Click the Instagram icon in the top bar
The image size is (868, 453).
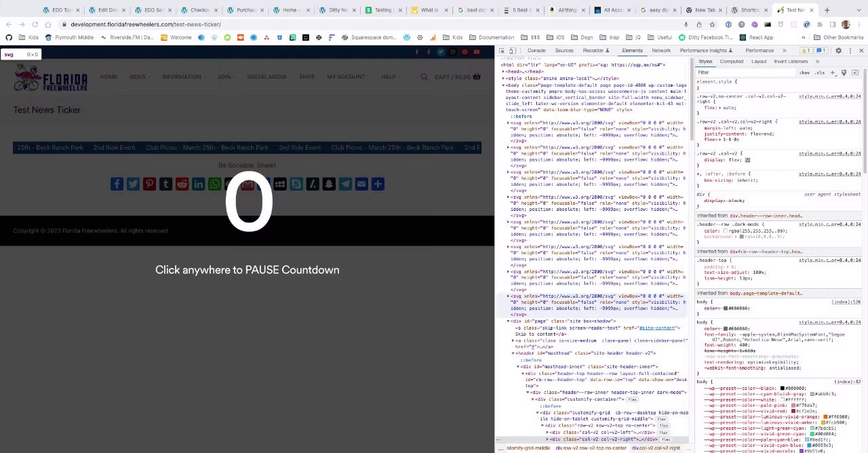[x=452, y=52]
